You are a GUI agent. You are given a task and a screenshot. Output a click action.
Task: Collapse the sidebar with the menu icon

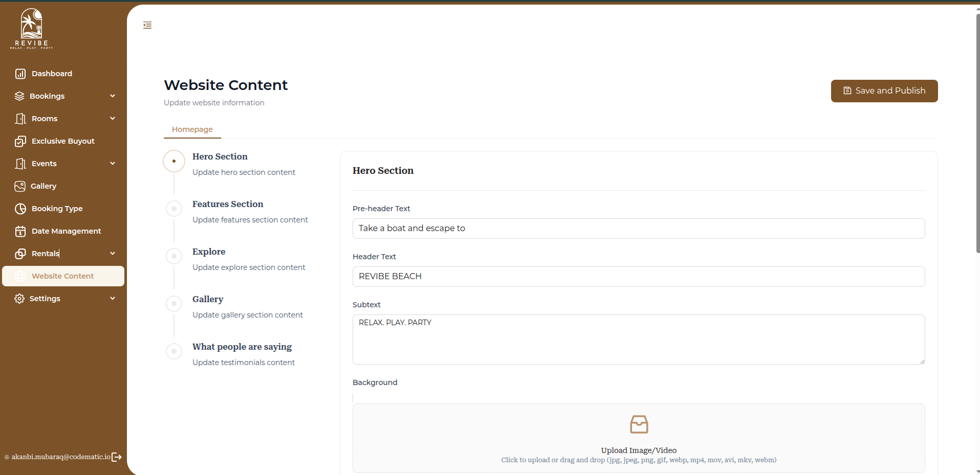tap(147, 25)
